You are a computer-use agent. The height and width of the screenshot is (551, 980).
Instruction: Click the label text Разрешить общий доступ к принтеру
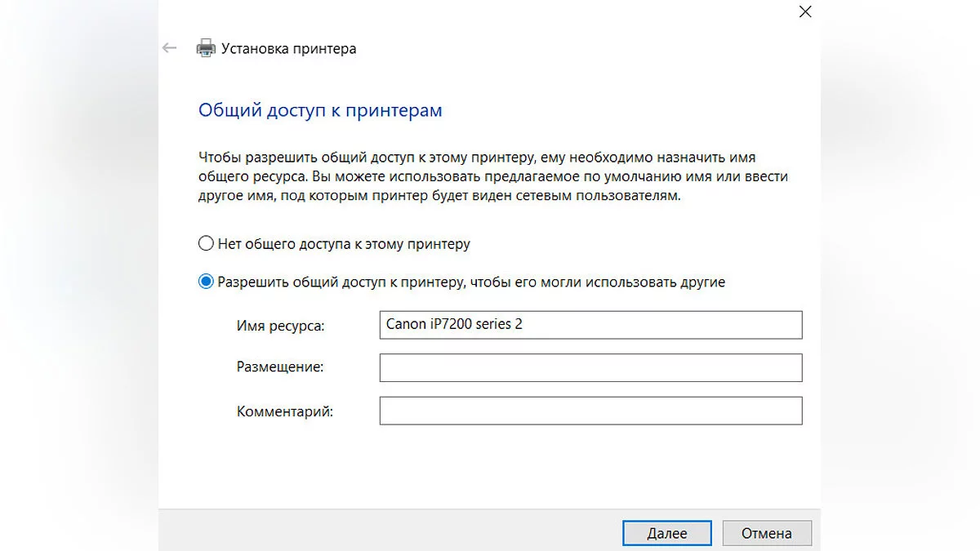coord(471,282)
